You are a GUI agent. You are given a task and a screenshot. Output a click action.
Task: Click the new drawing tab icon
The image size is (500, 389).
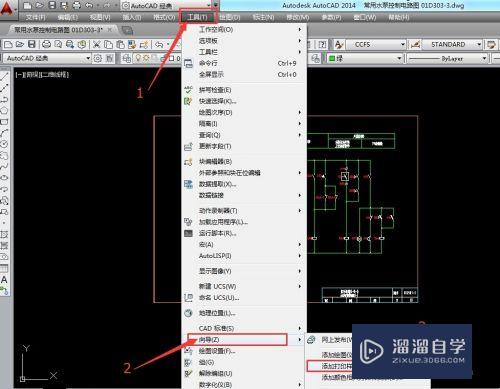coord(127,30)
